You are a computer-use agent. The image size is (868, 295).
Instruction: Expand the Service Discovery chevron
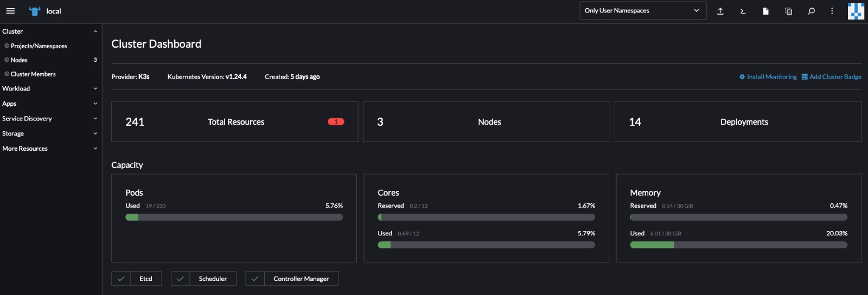click(x=95, y=119)
